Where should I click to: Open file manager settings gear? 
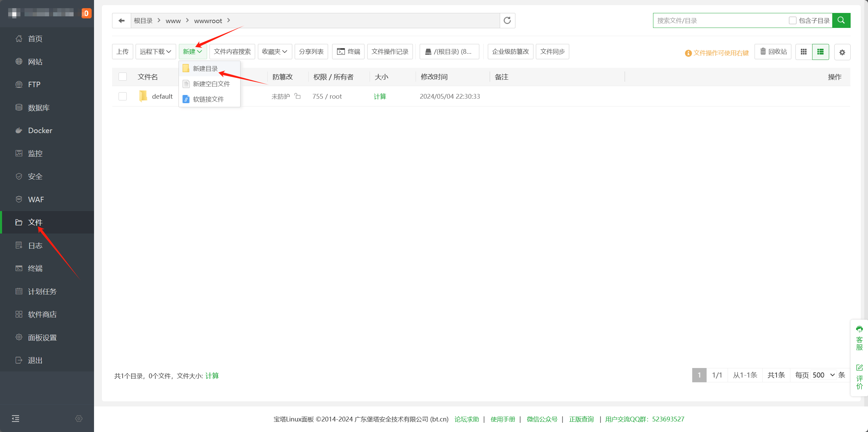[842, 52]
